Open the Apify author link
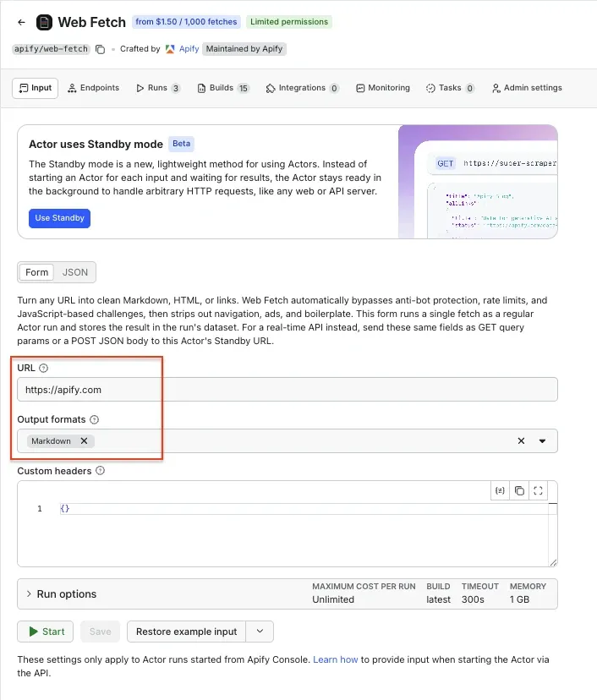 [189, 49]
